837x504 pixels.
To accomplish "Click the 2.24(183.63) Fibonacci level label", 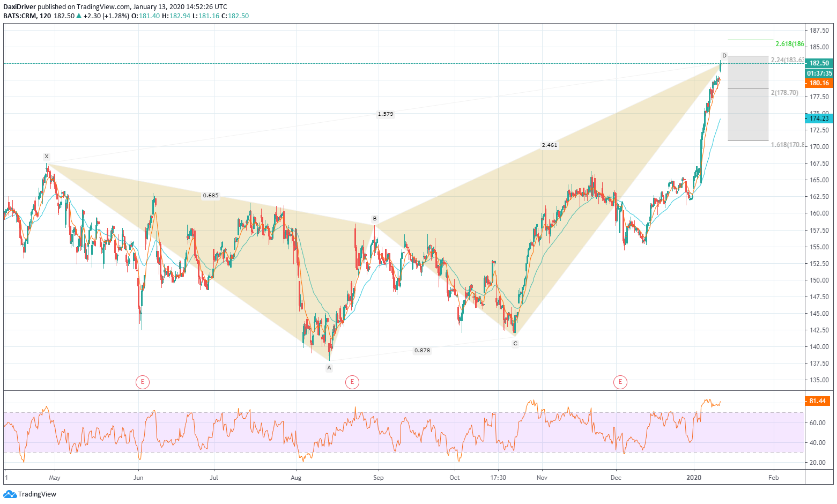I will 788,60.
